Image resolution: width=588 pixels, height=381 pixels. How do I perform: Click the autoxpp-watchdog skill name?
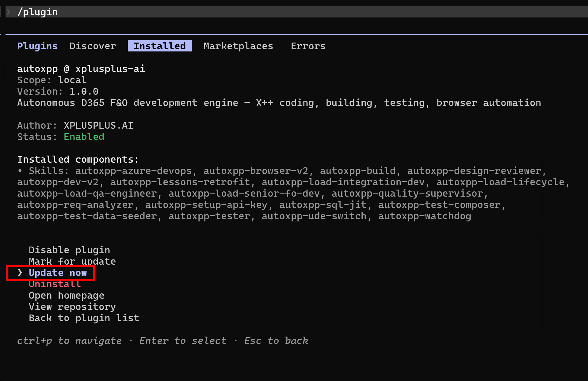[425, 216]
